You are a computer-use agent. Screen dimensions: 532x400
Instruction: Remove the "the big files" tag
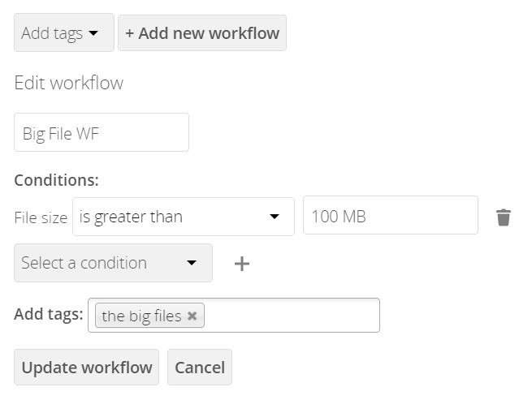[x=192, y=316]
